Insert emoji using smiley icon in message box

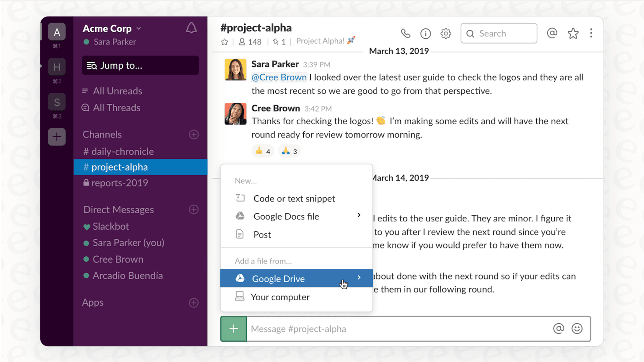point(578,329)
